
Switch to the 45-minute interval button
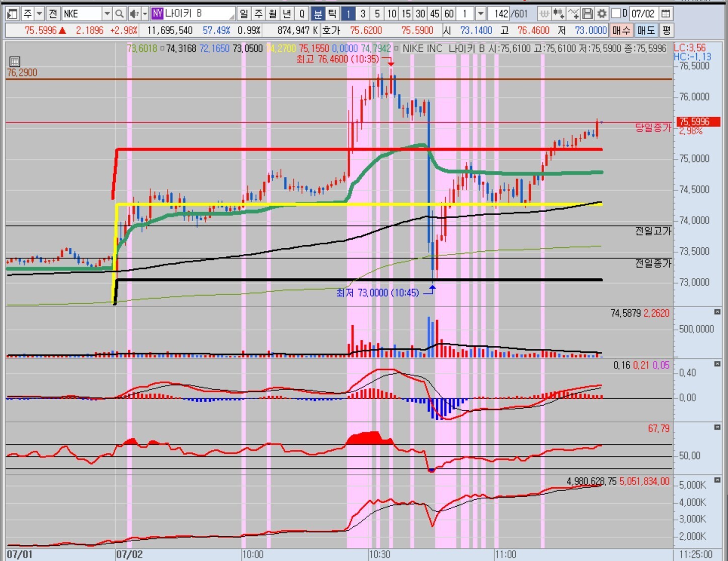pos(435,14)
